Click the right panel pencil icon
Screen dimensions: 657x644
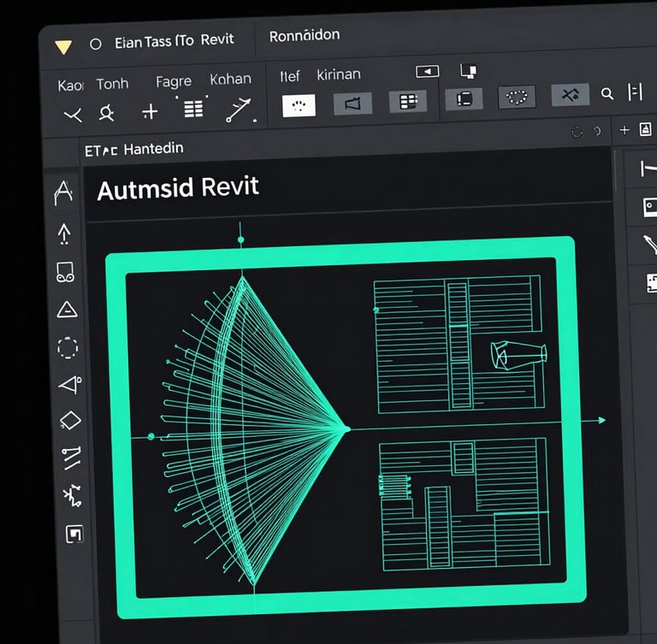coord(650,245)
